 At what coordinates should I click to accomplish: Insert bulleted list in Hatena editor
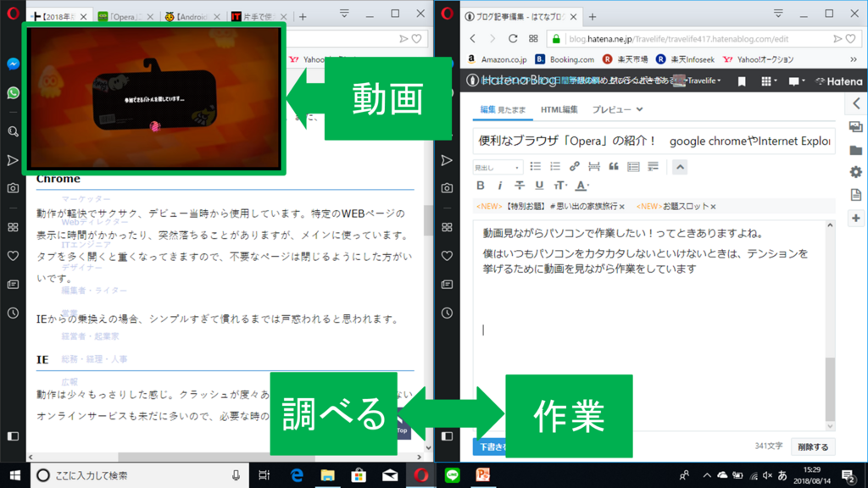click(x=536, y=167)
